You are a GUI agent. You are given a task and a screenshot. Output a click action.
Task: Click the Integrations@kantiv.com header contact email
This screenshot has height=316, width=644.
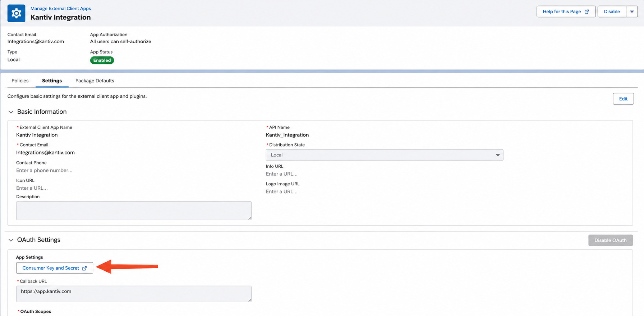tap(36, 41)
